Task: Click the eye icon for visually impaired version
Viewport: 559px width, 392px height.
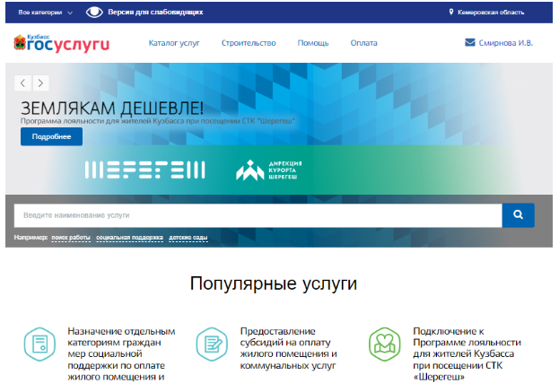Action: (x=94, y=13)
